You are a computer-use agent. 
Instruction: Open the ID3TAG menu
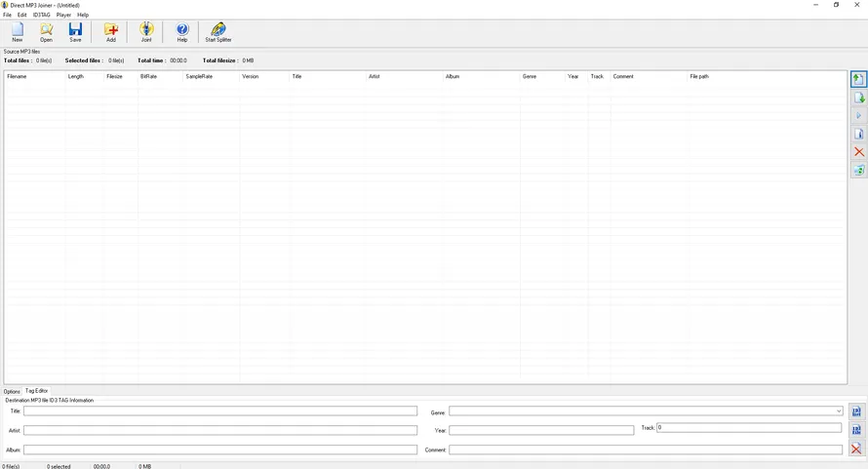click(x=42, y=15)
